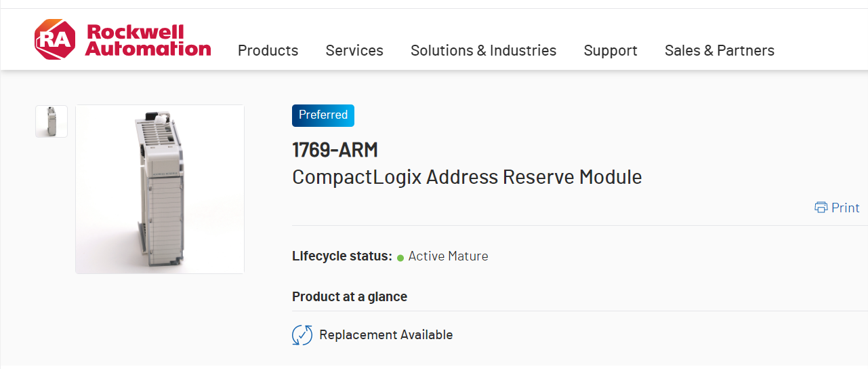Click the Replacement Available circular arrows icon
Image resolution: width=868 pixels, height=369 pixels.
pyautogui.click(x=302, y=334)
